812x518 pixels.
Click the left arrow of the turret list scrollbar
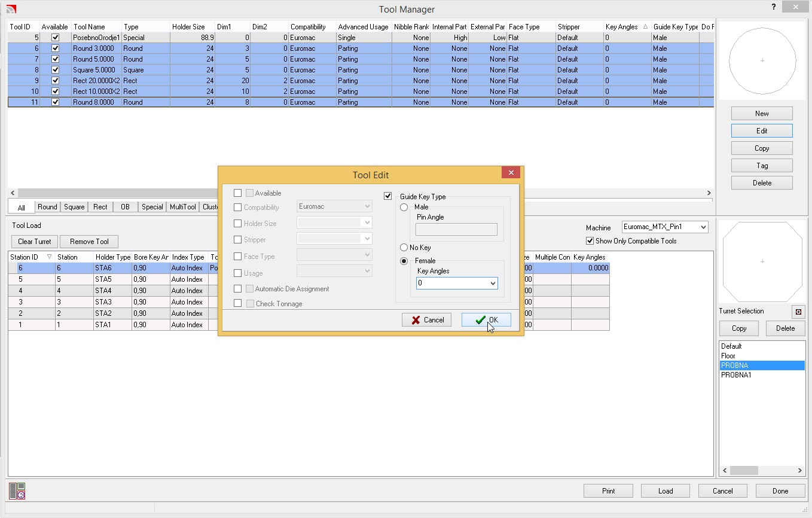click(x=725, y=471)
